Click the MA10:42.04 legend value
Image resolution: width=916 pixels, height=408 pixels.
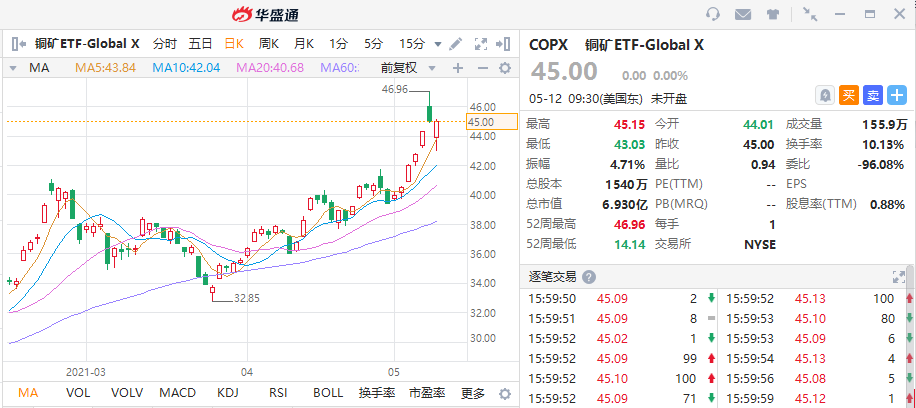[186, 68]
